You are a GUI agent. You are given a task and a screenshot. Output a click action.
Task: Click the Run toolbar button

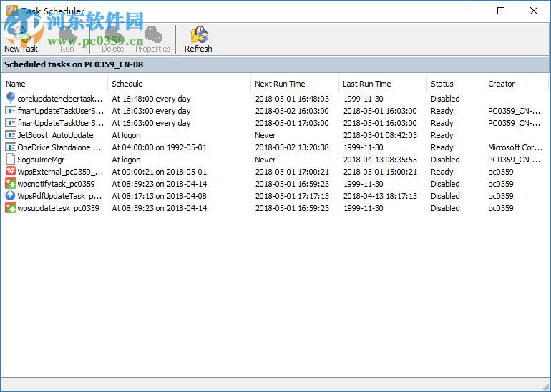click(x=67, y=39)
